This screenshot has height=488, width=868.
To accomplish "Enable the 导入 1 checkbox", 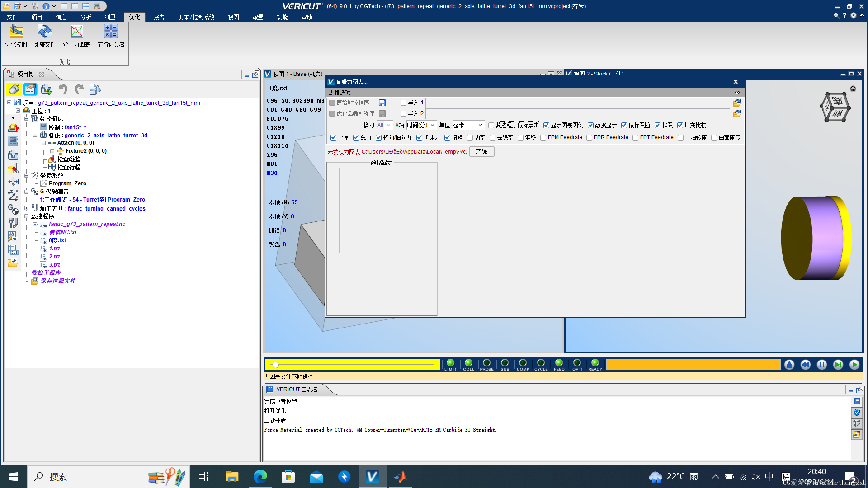I will tap(403, 103).
